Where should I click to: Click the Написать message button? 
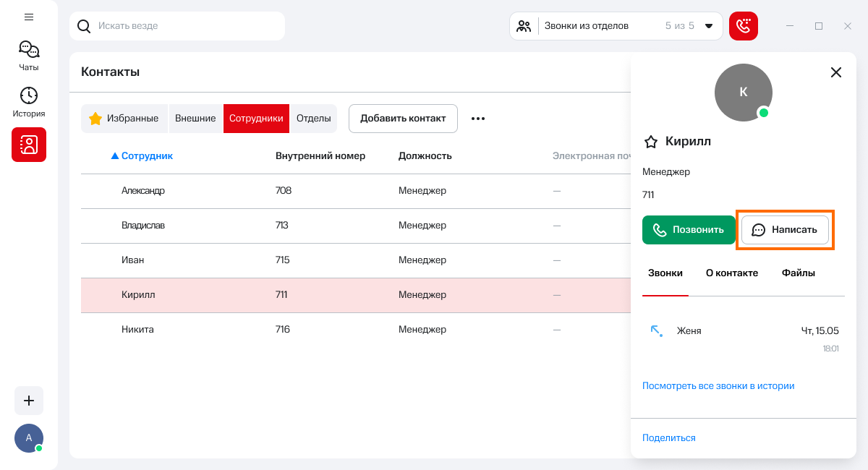point(785,230)
